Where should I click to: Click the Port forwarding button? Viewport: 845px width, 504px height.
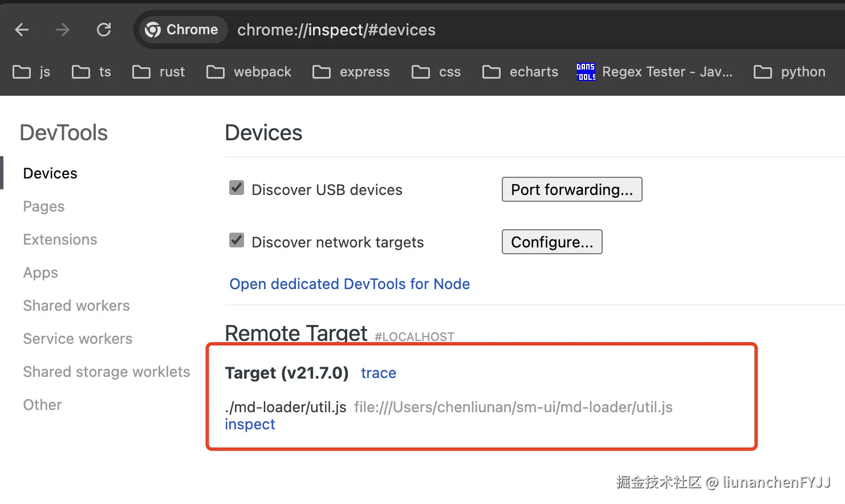572,189
